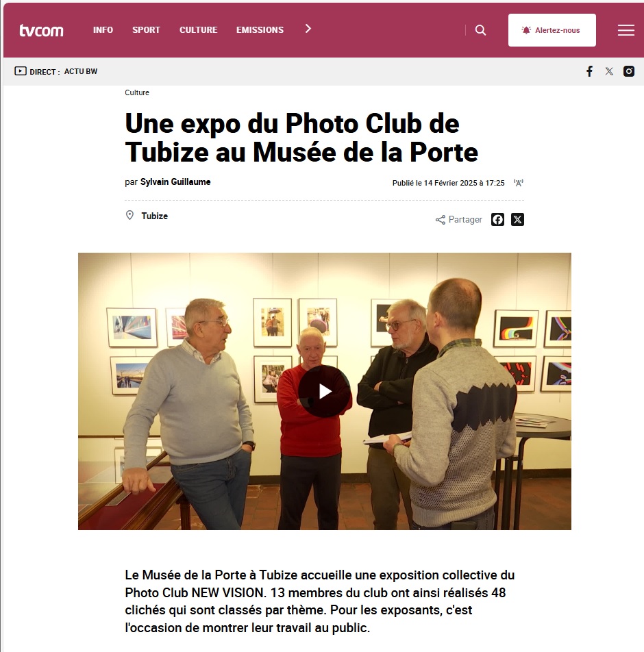The image size is (644, 652).
Task: Open author Sylvain Guillaume link
Action: [175, 181]
